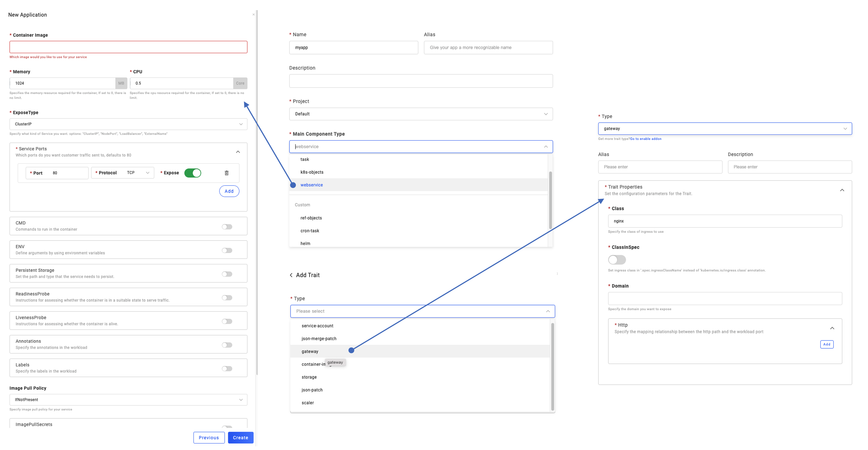Collapse the Trait Properties section

click(x=842, y=190)
